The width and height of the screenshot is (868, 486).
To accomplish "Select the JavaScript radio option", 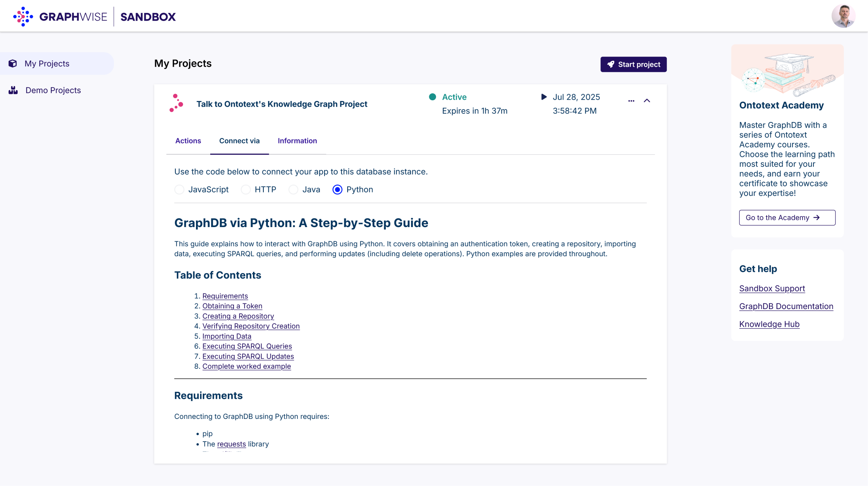I will 179,189.
